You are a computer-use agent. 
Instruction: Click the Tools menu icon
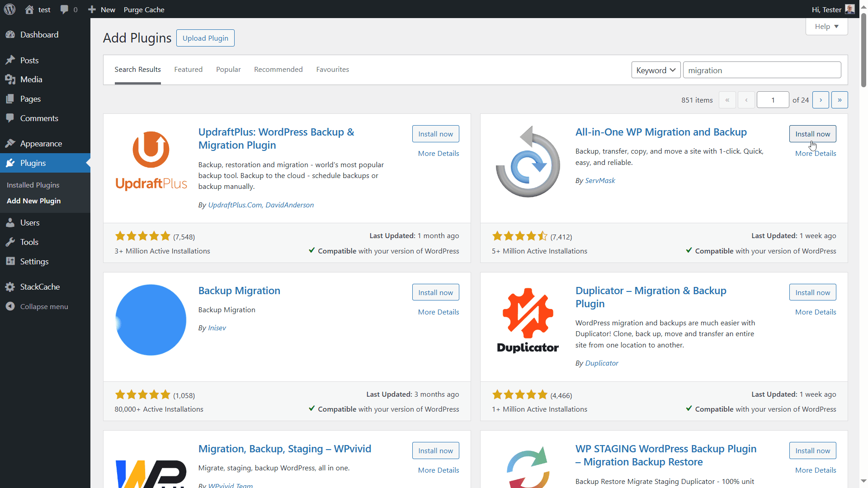[x=12, y=242]
